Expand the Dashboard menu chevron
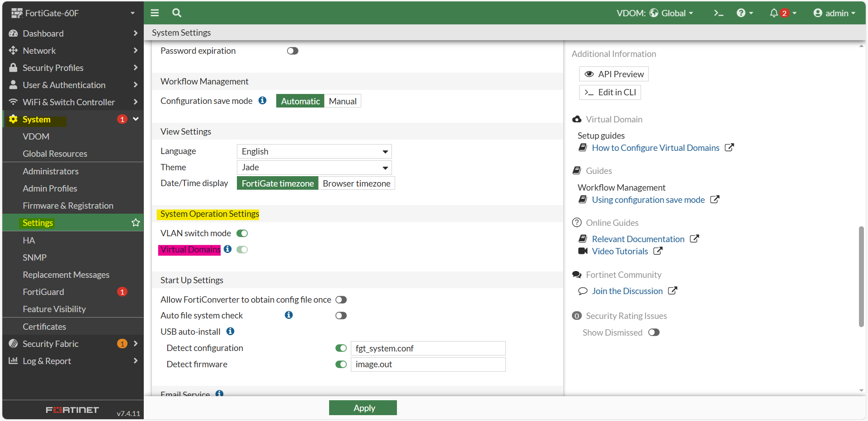The width and height of the screenshot is (868, 421). (x=136, y=33)
